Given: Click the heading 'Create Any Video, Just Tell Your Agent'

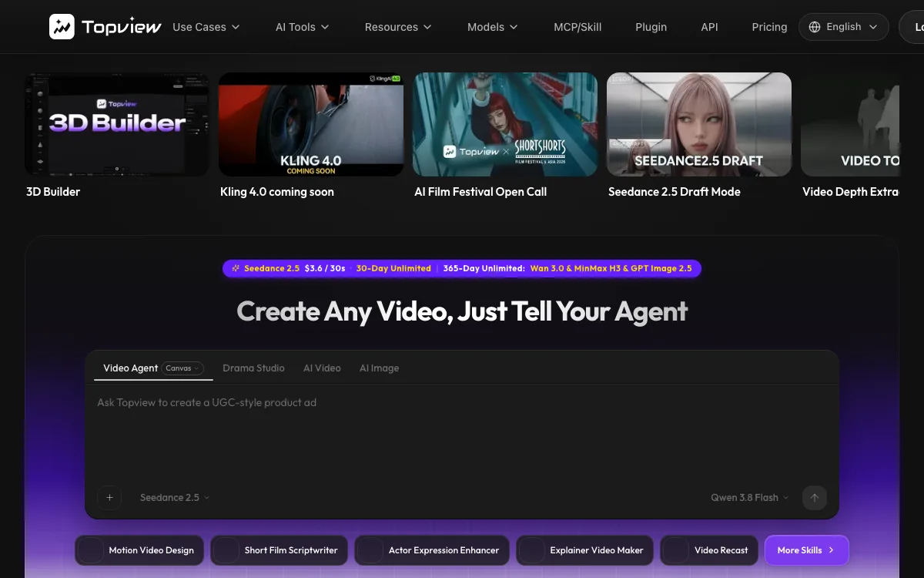Looking at the screenshot, I should 462,311.
